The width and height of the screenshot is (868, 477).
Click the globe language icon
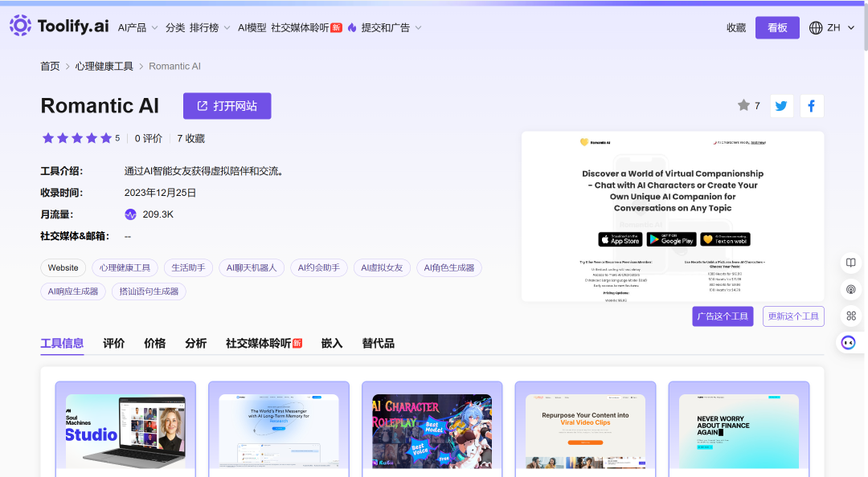816,27
